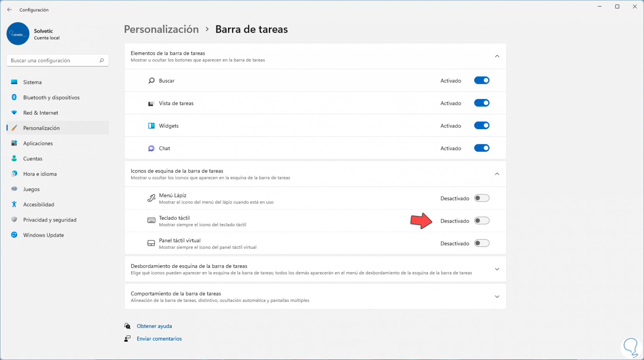The image size is (644, 360).
Task: Click the Menú Lápiz row title
Action: coord(173,195)
